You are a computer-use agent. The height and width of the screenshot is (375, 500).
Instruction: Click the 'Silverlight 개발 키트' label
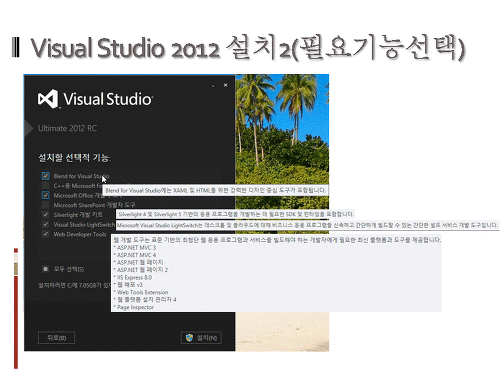[x=78, y=215]
